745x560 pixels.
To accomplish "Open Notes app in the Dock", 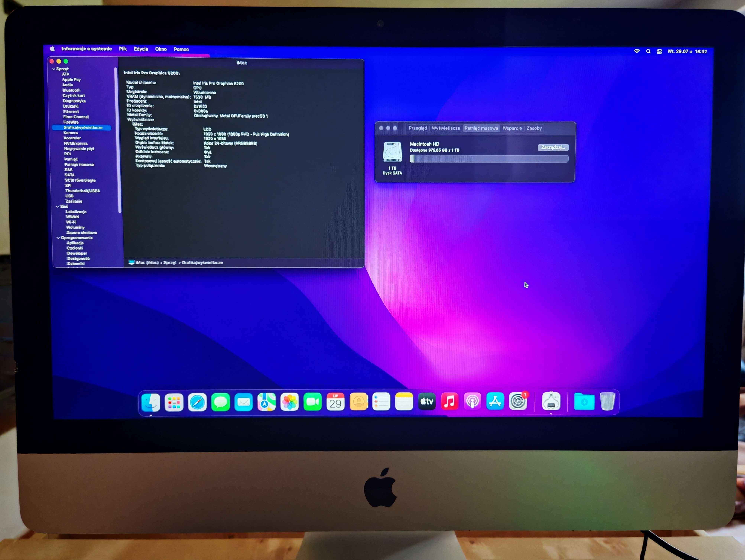I will point(404,401).
